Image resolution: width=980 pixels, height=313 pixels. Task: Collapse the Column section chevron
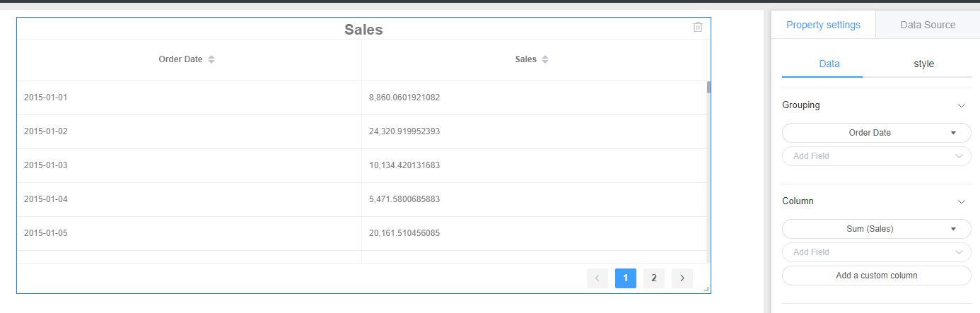tap(961, 201)
